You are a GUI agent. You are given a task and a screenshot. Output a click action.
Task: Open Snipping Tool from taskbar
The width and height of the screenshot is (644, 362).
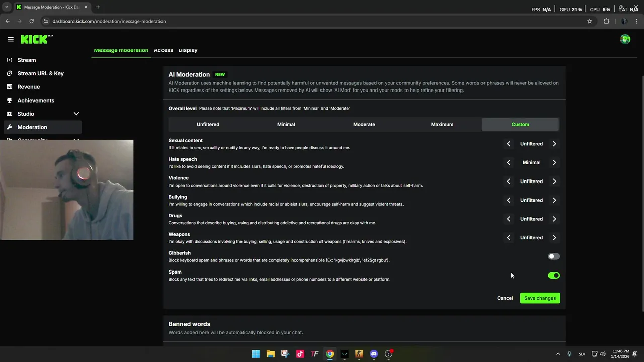pos(285,354)
